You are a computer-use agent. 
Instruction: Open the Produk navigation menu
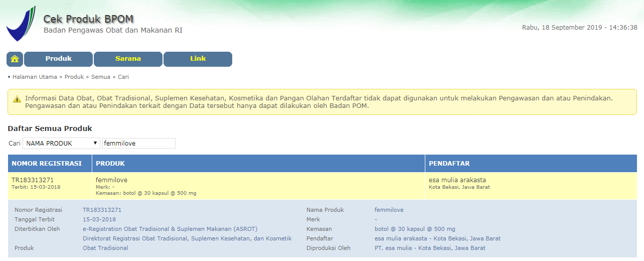click(58, 59)
